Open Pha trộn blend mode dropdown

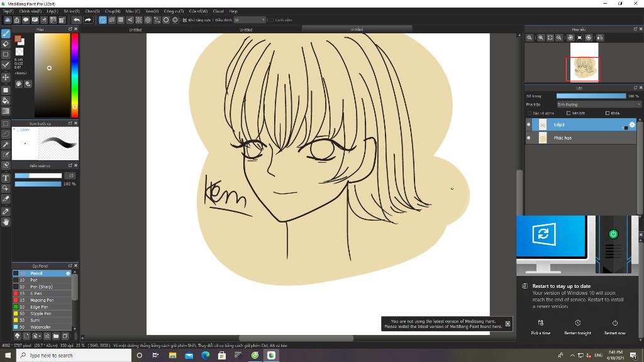(599, 105)
